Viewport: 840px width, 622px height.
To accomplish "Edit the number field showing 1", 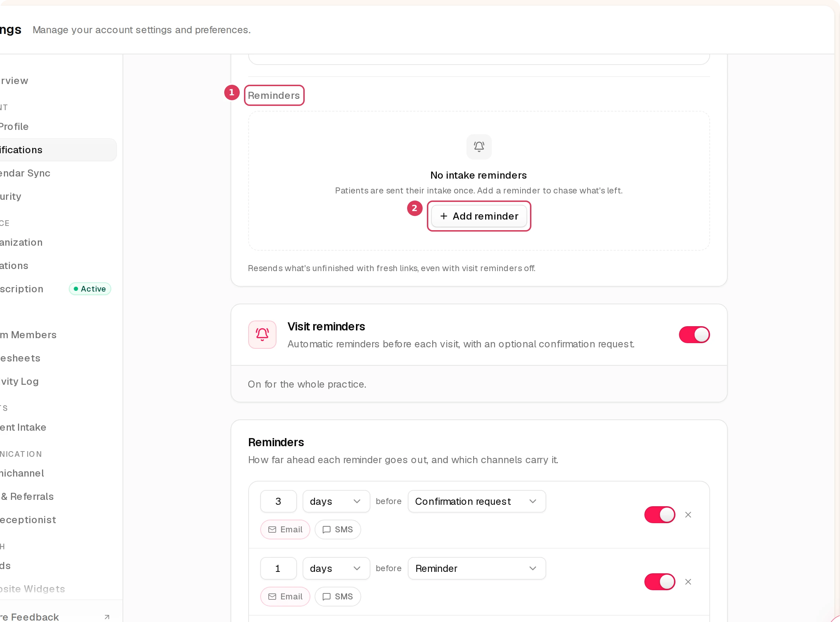I will (x=278, y=568).
